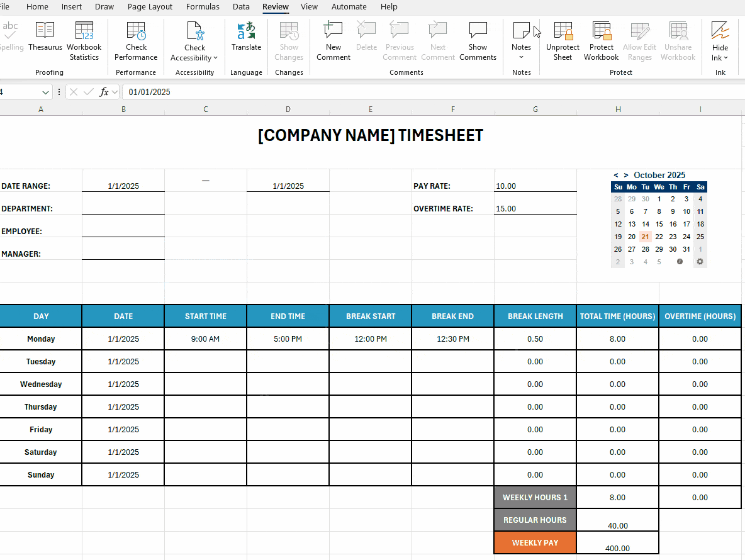The image size is (745, 560).
Task: Toggle Show Changes pane
Action: coord(289,40)
